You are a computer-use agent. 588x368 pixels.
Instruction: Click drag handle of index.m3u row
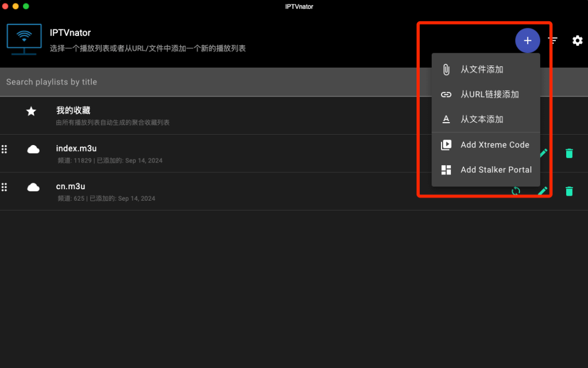click(x=4, y=149)
